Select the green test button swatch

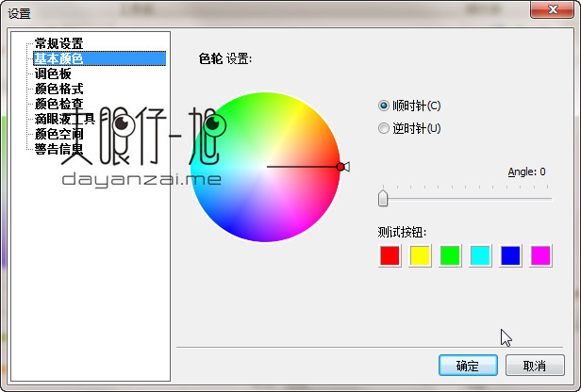coord(450,254)
